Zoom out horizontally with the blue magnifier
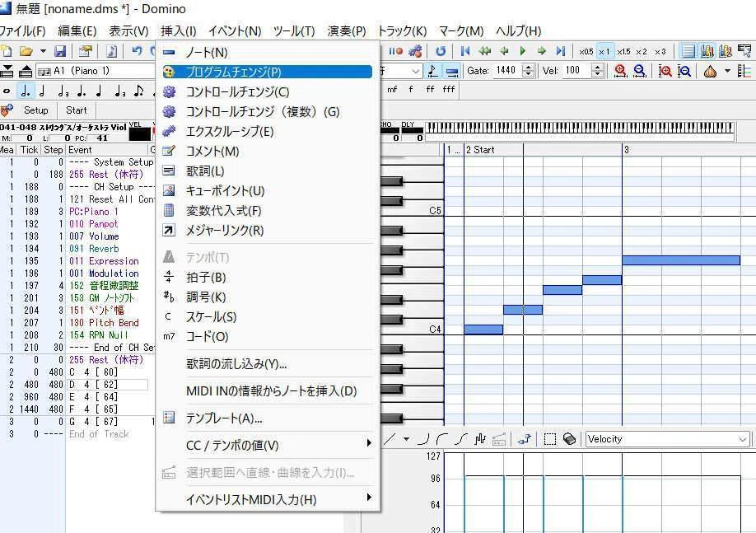 coord(640,72)
